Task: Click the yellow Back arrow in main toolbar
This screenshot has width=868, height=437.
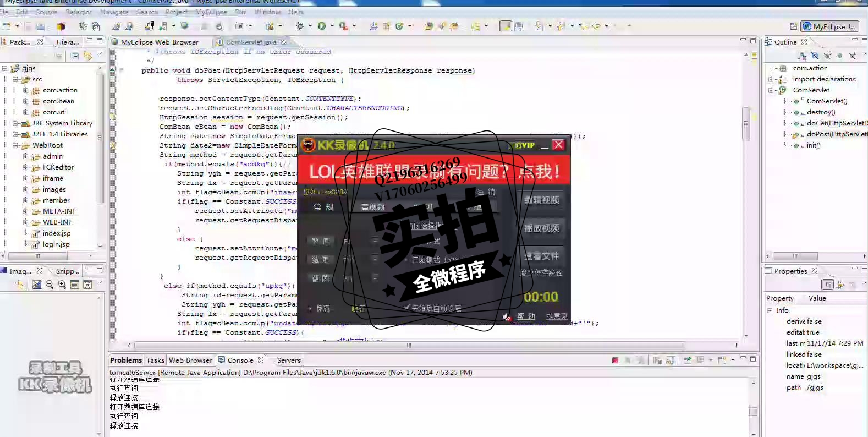Action: pyautogui.click(x=596, y=26)
